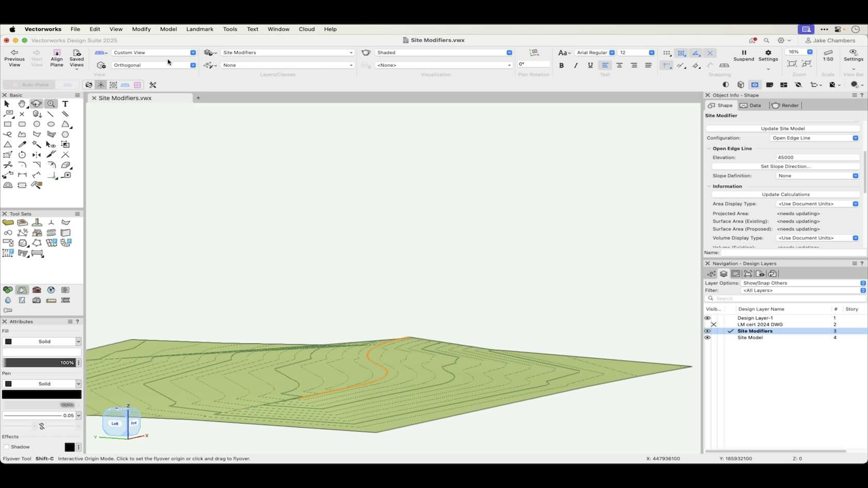Screen dimensions: 868x488
Task: Toggle visibility of Design Layer-1
Action: pyautogui.click(x=707, y=318)
